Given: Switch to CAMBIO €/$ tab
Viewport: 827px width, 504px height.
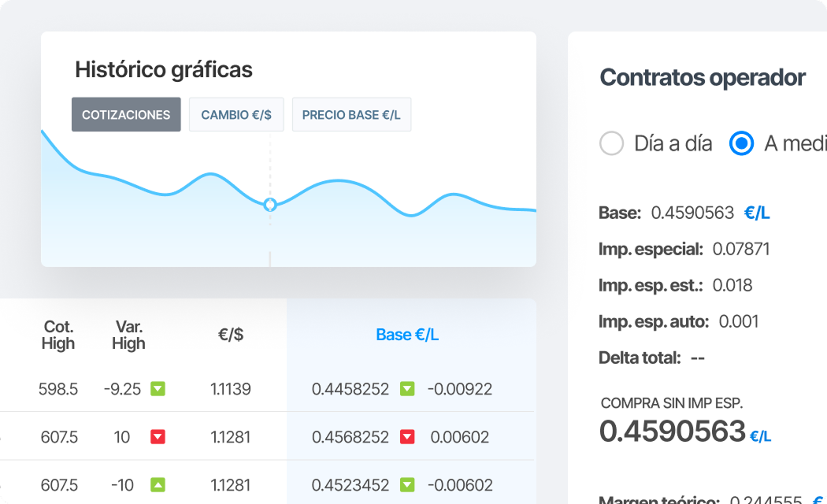Looking at the screenshot, I should coord(236,114).
